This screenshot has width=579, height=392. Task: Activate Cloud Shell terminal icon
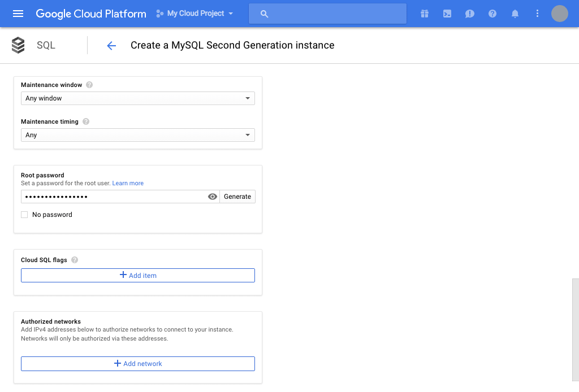tap(447, 14)
